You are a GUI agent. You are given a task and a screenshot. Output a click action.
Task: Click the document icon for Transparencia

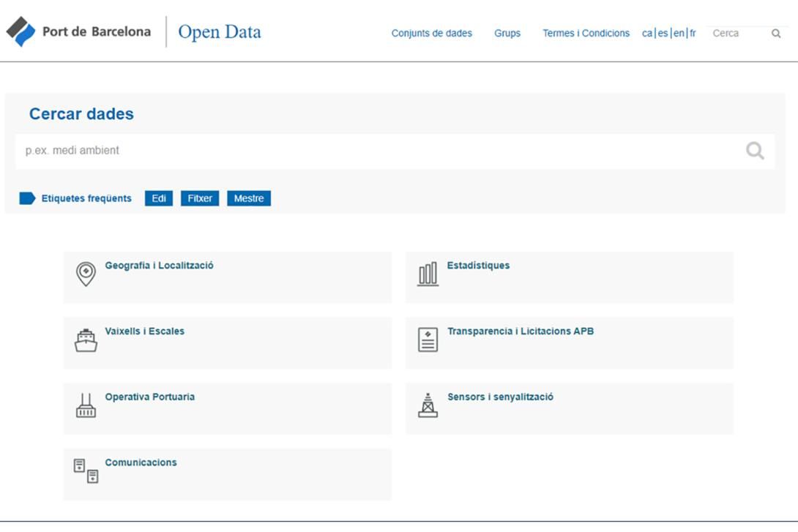pos(428,340)
